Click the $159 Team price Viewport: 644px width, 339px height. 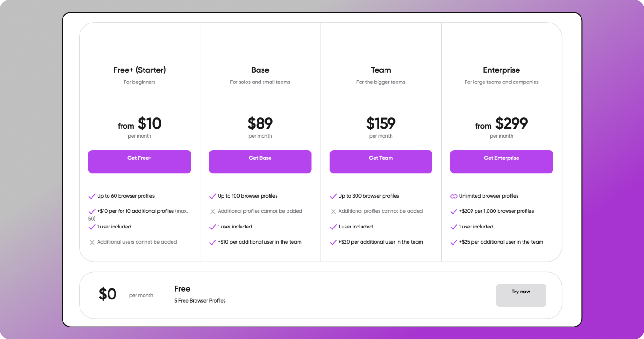pyautogui.click(x=381, y=123)
